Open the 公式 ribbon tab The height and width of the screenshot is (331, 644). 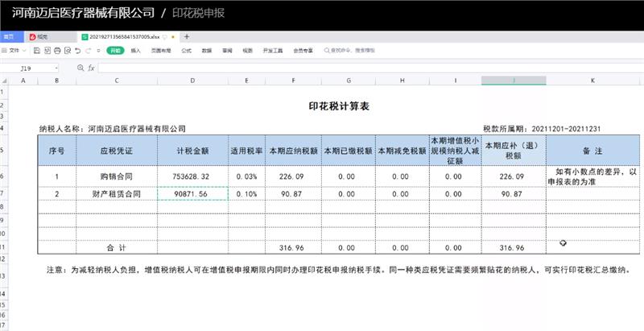(186, 50)
